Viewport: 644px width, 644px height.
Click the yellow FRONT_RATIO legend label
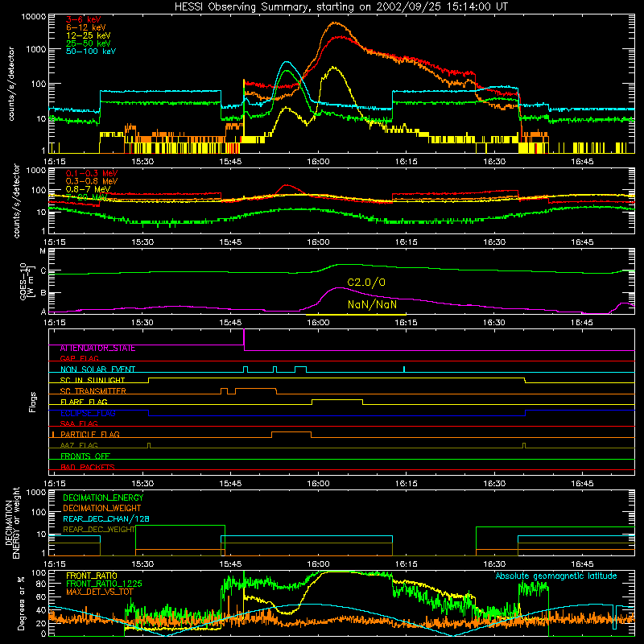(92, 576)
